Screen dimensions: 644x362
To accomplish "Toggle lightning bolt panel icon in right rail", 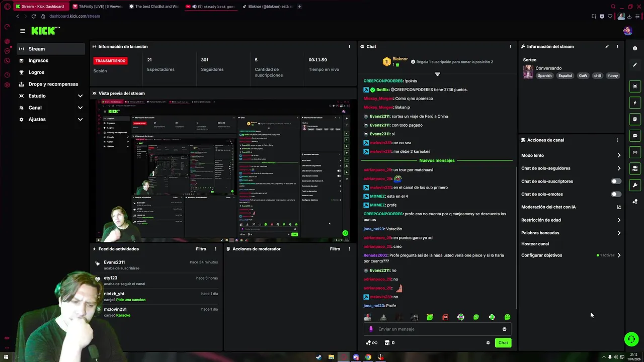I will pyautogui.click(x=635, y=103).
